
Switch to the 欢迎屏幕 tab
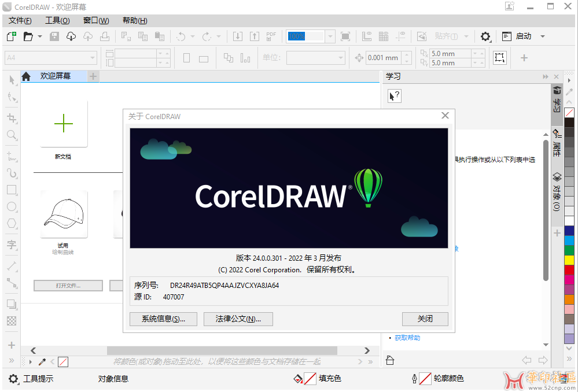[x=56, y=76]
